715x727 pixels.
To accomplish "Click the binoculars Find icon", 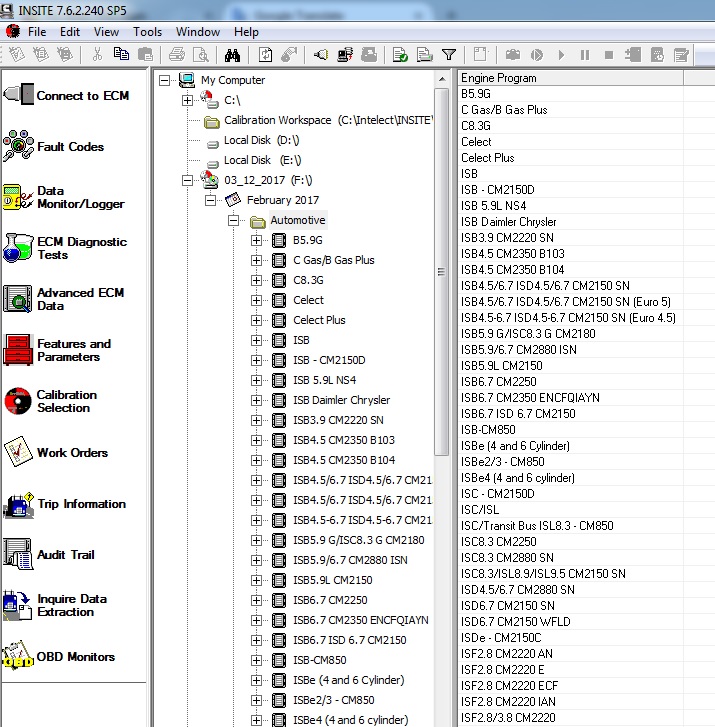I will tap(232, 55).
